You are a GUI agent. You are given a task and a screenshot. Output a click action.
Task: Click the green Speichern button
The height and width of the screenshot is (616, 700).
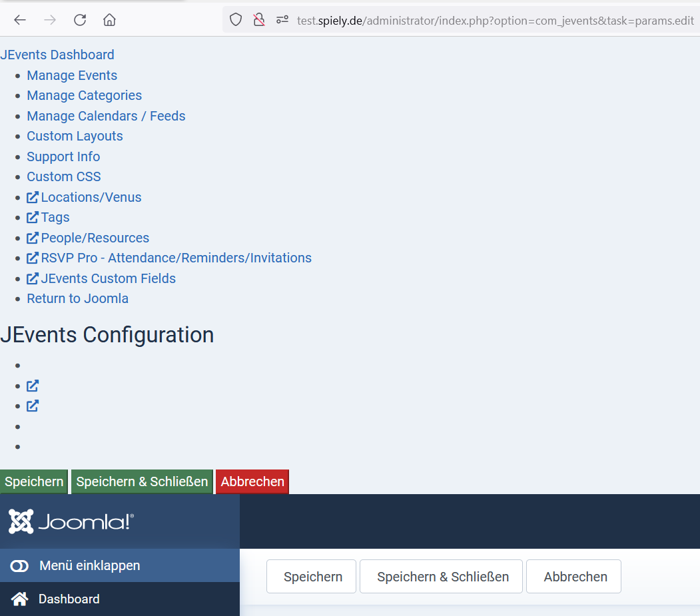click(34, 481)
